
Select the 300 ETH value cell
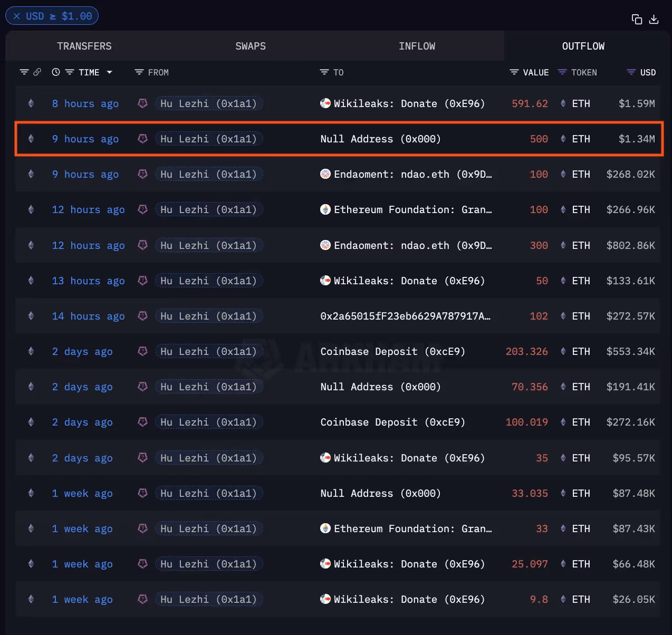tap(539, 246)
